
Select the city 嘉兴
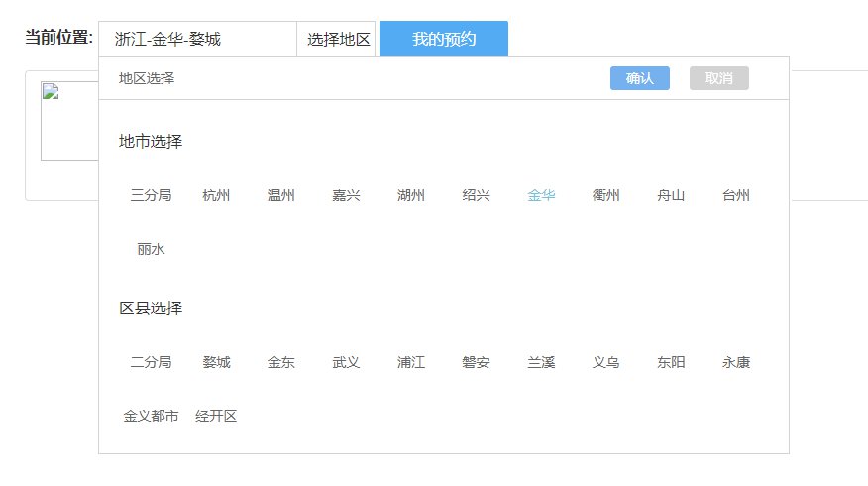tap(346, 195)
